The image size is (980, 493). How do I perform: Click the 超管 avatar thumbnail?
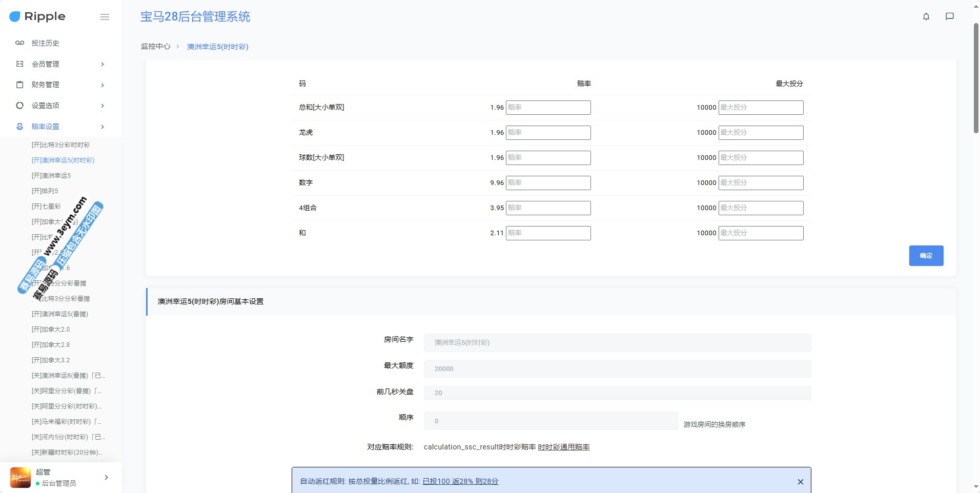pyautogui.click(x=21, y=477)
